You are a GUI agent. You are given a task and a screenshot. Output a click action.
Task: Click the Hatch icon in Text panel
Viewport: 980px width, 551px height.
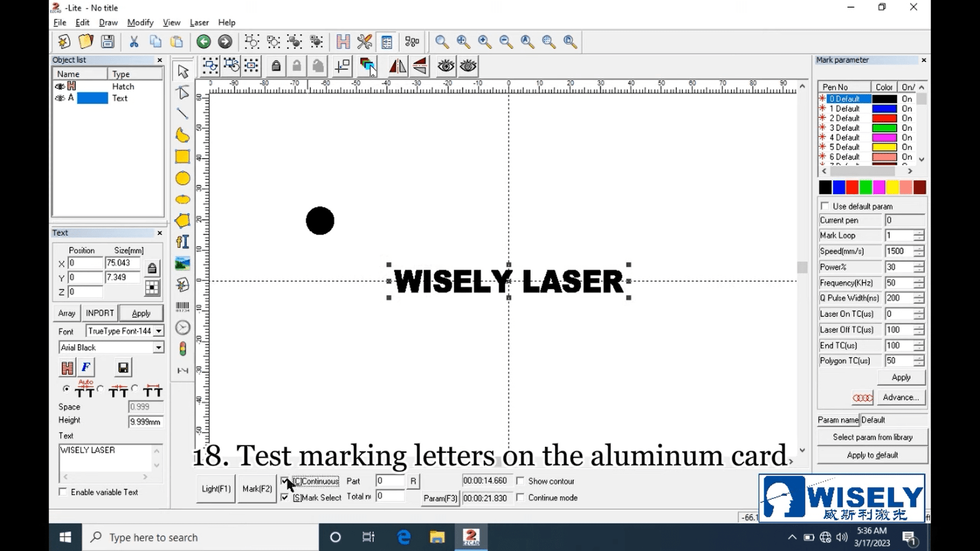tap(67, 367)
